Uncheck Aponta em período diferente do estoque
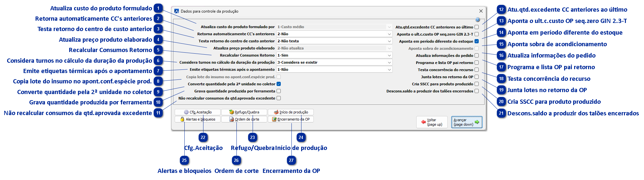 click(x=476, y=41)
